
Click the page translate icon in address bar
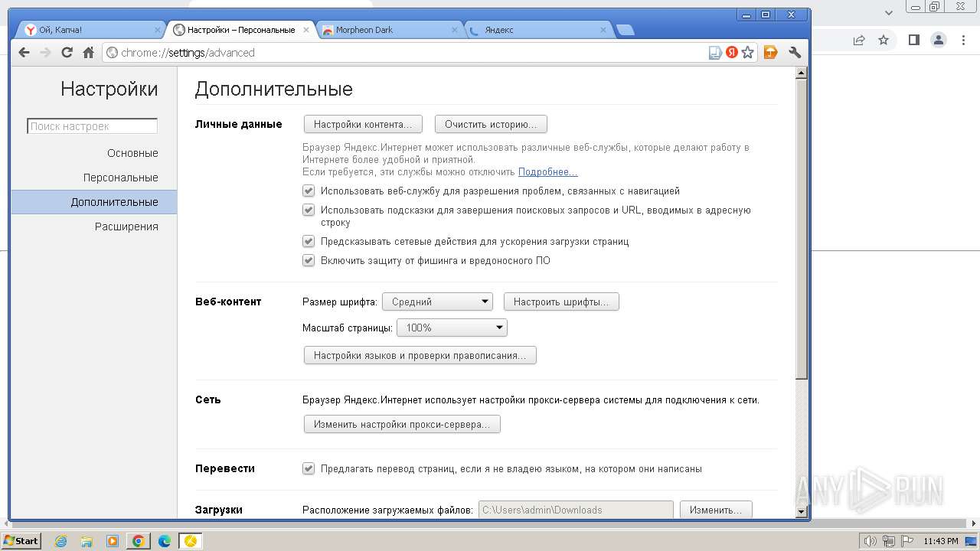[x=715, y=53]
